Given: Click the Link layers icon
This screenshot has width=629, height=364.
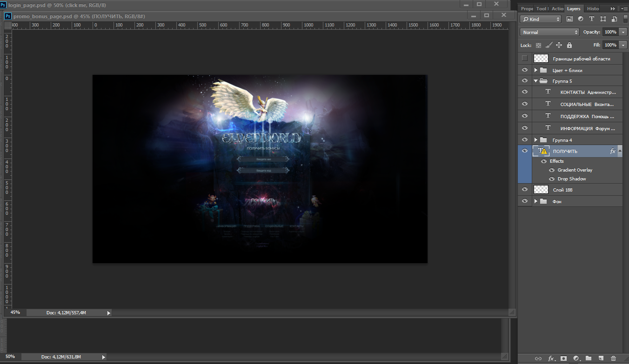Looking at the screenshot, I should point(538,358).
